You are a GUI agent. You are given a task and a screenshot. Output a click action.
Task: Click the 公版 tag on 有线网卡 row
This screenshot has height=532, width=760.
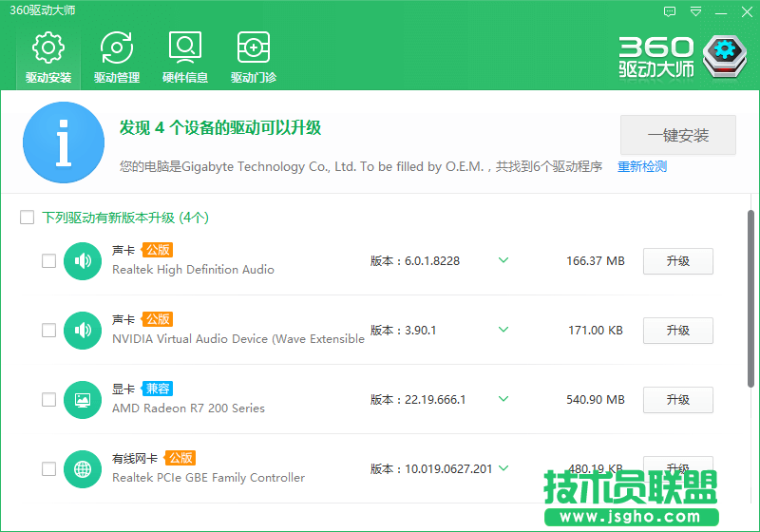click(x=180, y=458)
